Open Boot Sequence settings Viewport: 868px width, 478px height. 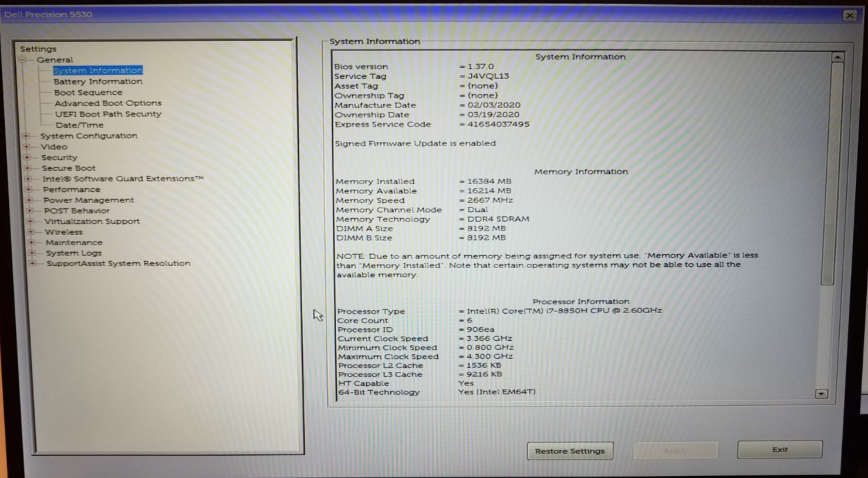point(88,93)
